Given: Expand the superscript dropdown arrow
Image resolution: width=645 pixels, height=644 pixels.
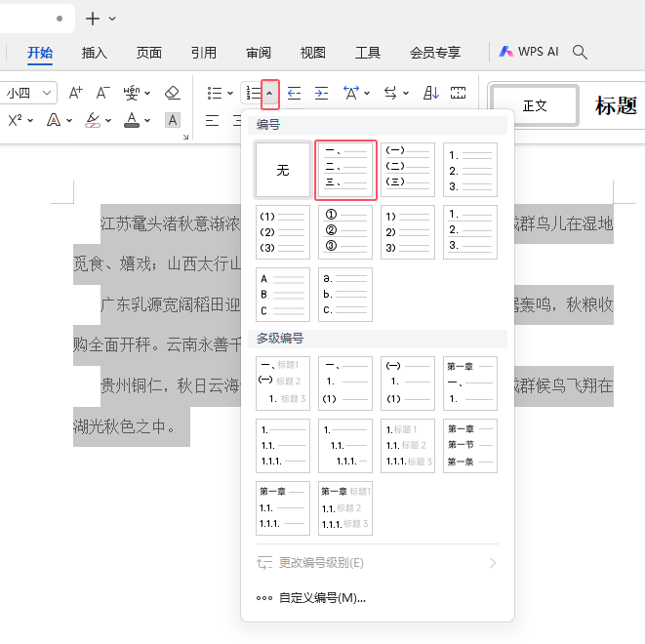Looking at the screenshot, I should pyautogui.click(x=30, y=120).
